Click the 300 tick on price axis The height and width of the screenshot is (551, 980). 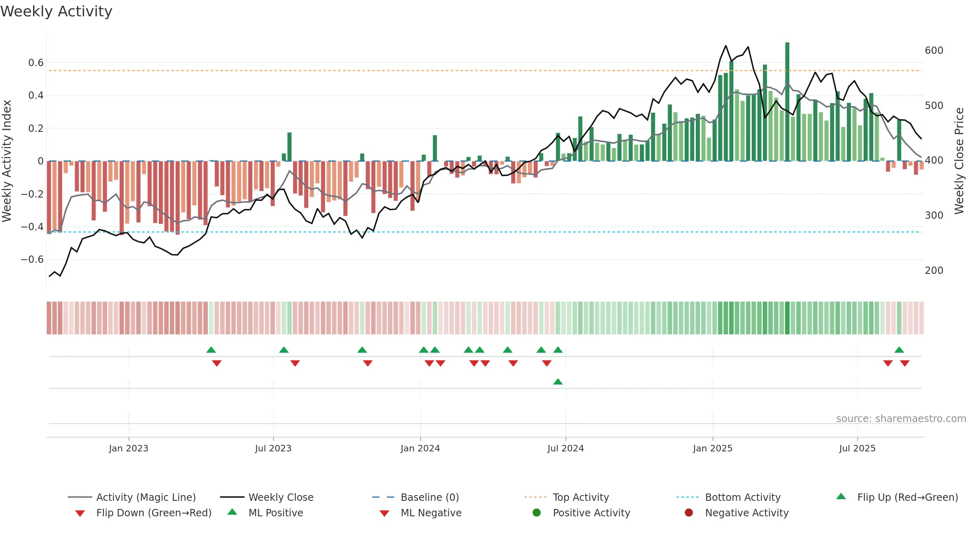(934, 215)
